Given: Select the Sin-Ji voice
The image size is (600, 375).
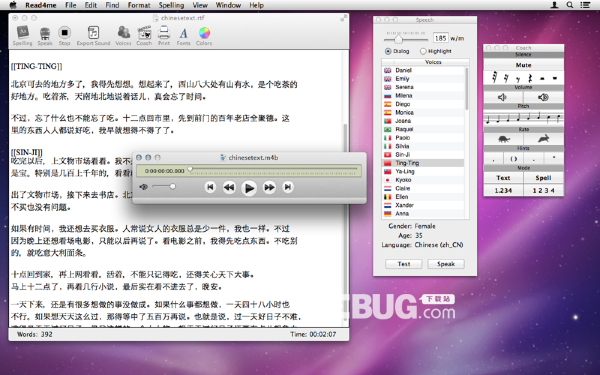Looking at the screenshot, I should pyautogui.click(x=423, y=154).
